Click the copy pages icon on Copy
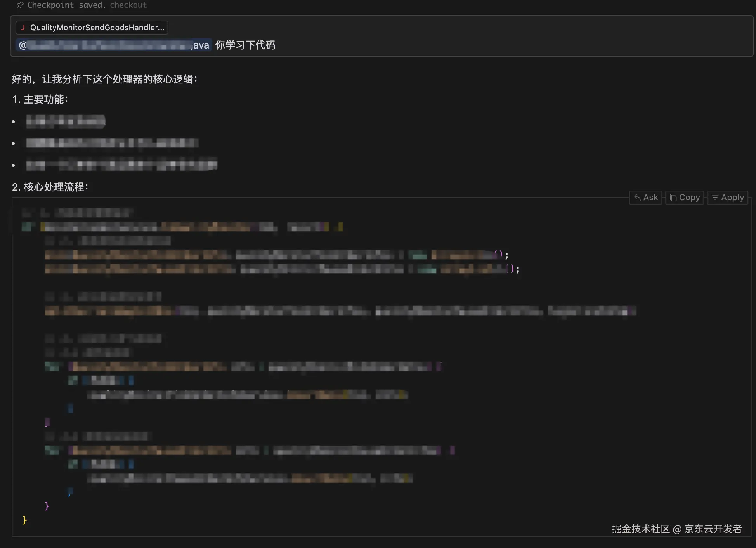756x548 pixels. pyautogui.click(x=673, y=198)
